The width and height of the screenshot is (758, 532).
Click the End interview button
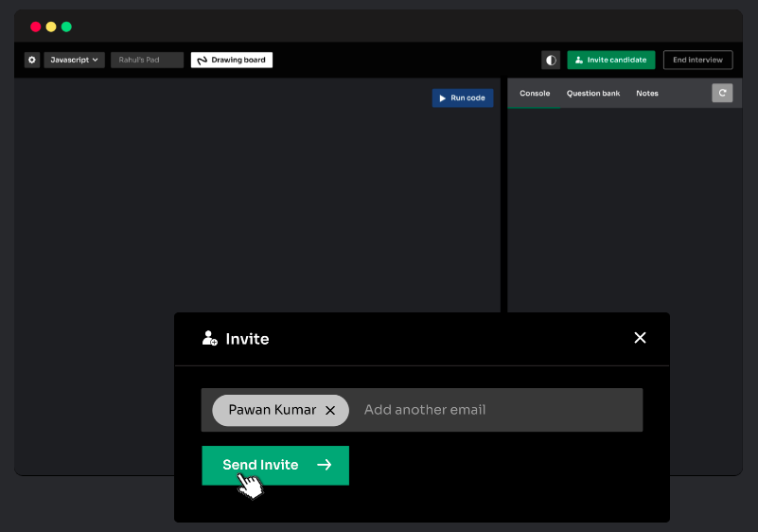coord(697,60)
